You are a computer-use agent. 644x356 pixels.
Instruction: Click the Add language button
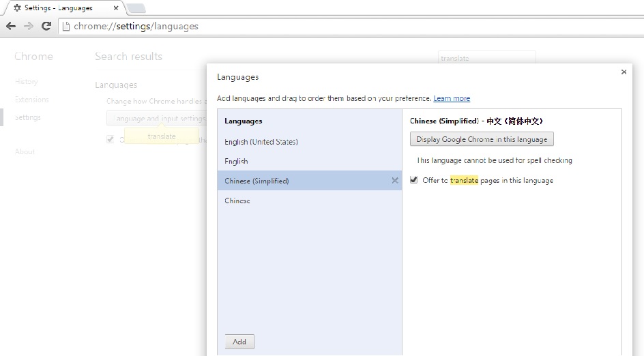point(239,342)
